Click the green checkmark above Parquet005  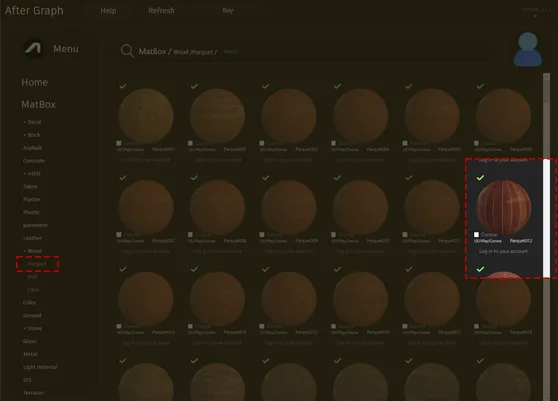coord(409,86)
